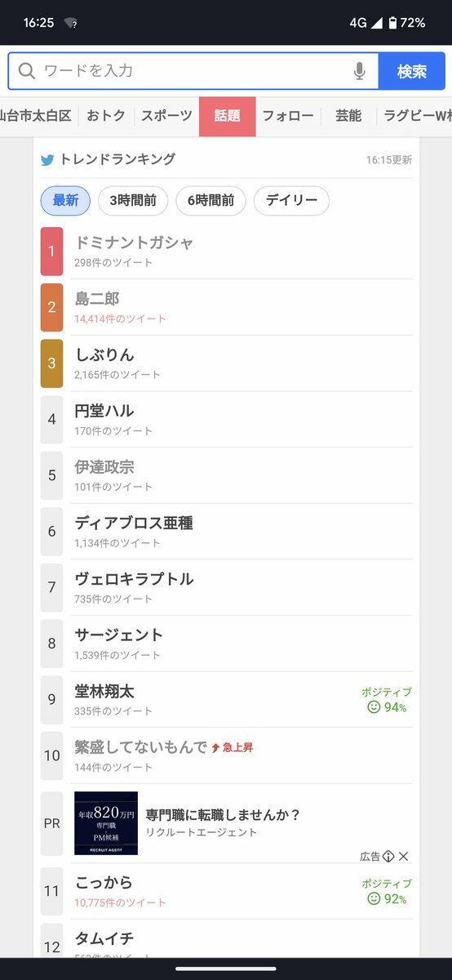The width and height of the screenshot is (452, 980).
Task: Tap the smiley positive icon for こっから
Action: 374,899
